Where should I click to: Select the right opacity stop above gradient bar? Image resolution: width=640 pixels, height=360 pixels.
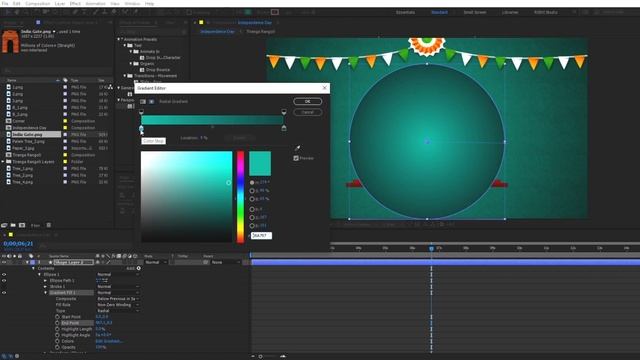click(284, 112)
